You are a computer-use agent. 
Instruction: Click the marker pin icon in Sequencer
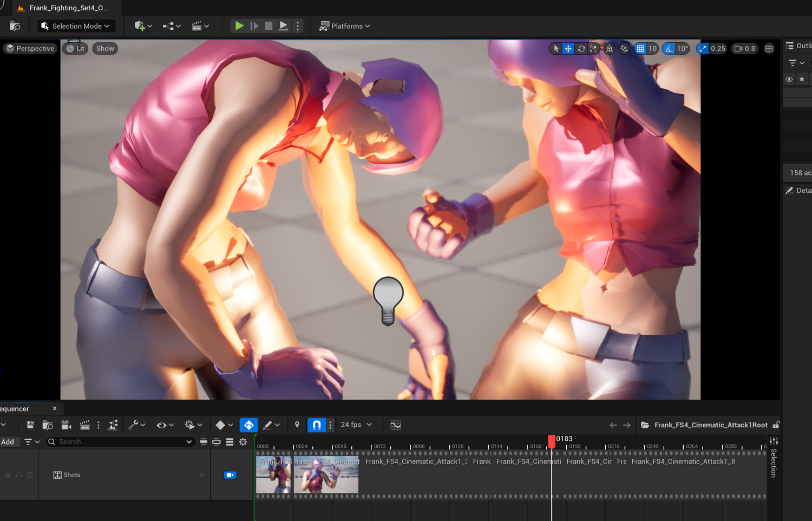coord(297,425)
